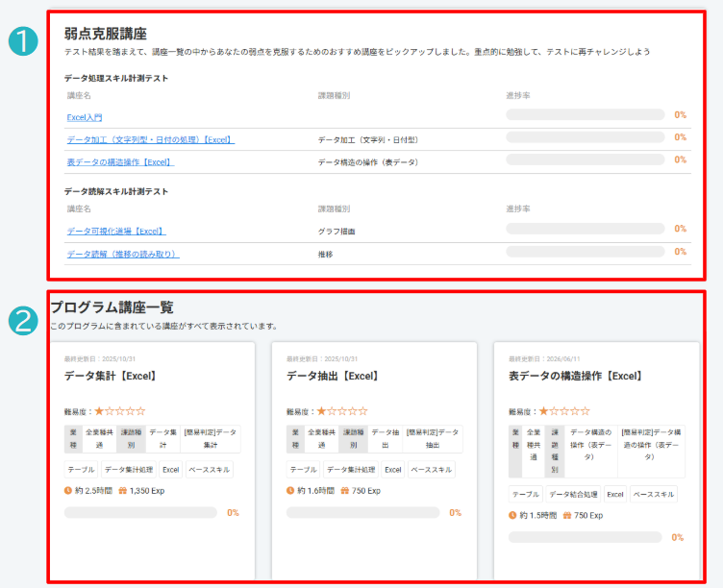This screenshot has height=588, width=723.
Task: Click 最終更新日：2026/06/11 date text
Action: [544, 359]
